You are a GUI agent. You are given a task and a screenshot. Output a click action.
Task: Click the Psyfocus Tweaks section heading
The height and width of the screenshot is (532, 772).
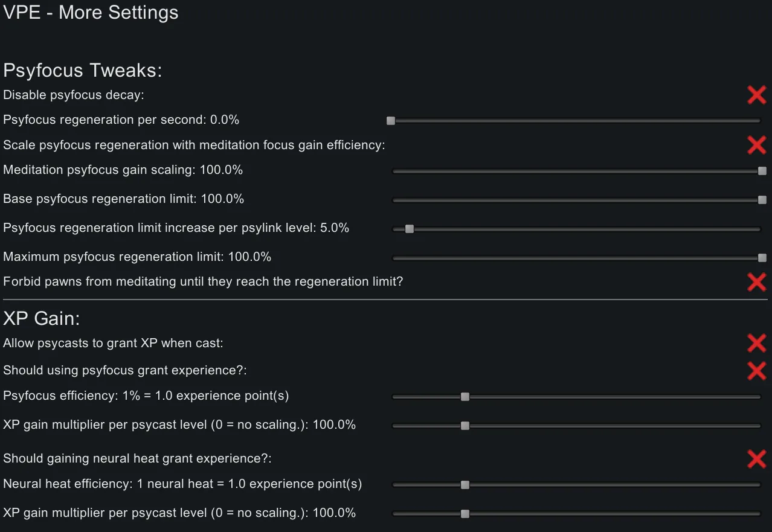[x=83, y=71]
